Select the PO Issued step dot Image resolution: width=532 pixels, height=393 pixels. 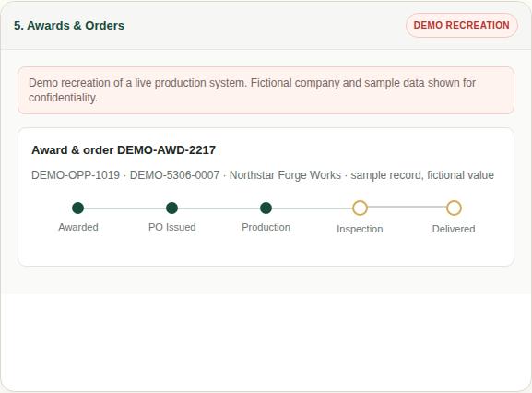click(172, 208)
